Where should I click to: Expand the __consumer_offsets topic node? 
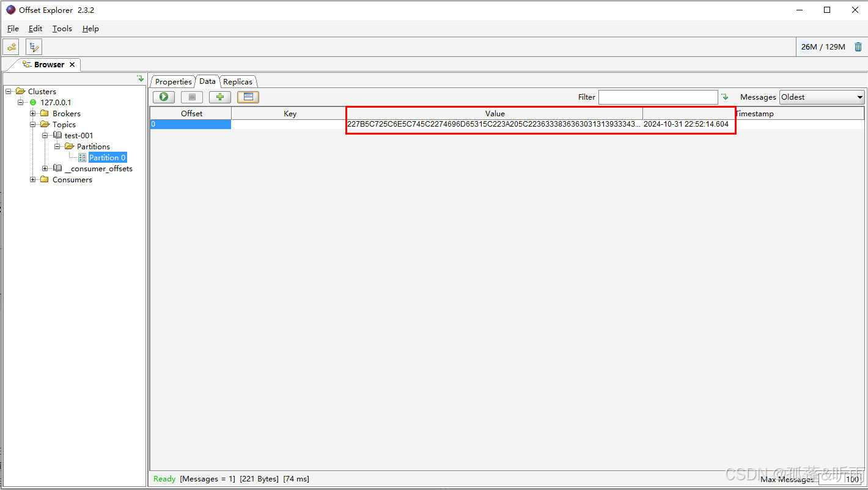45,168
